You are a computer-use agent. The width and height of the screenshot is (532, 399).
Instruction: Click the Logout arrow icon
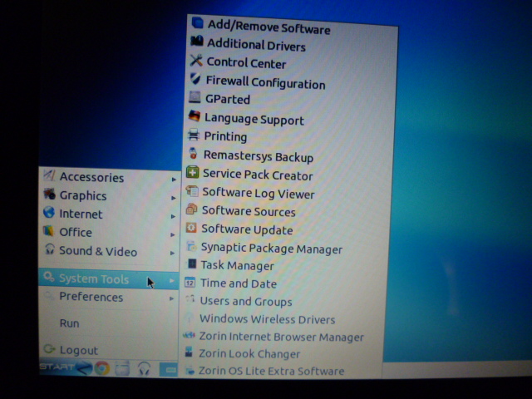50,348
